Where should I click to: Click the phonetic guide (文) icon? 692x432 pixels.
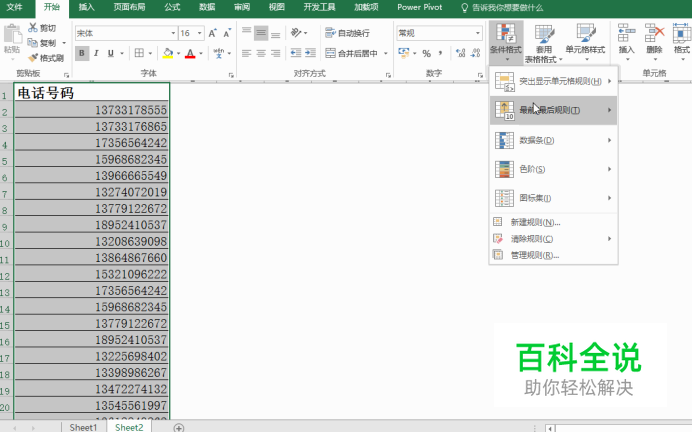coord(218,53)
